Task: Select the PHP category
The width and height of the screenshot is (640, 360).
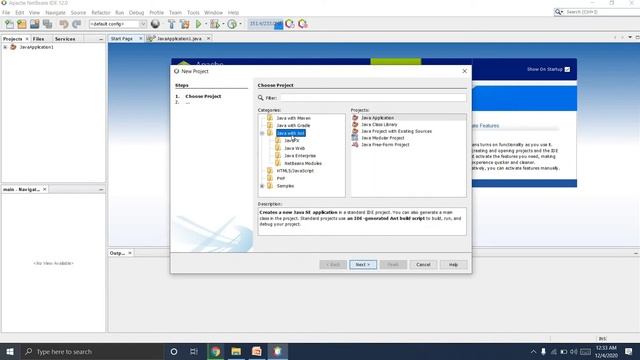Action: (x=281, y=178)
